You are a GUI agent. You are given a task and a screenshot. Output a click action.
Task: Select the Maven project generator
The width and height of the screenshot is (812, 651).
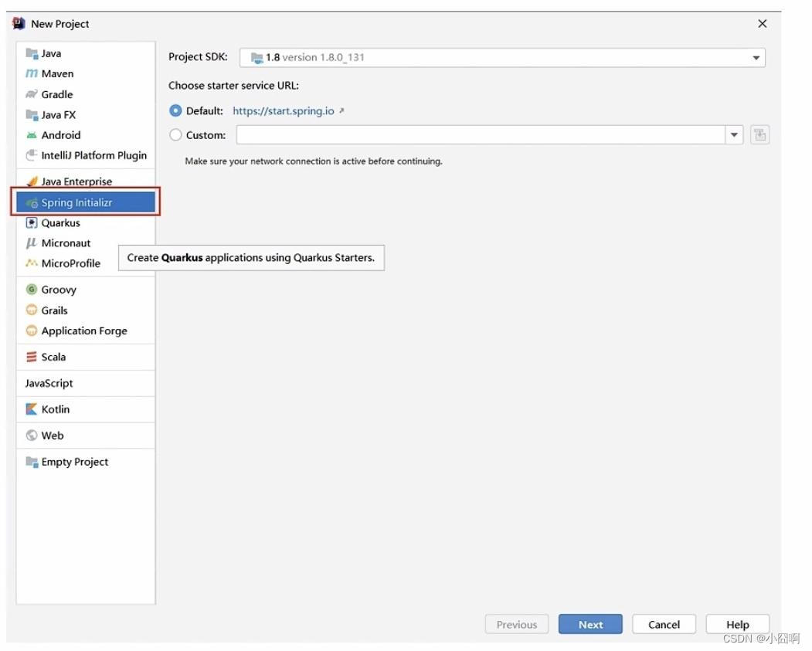tap(54, 73)
